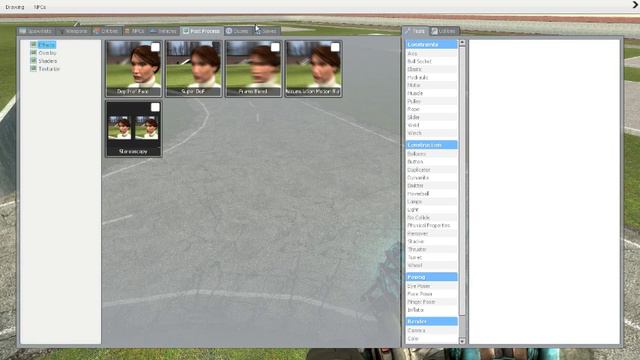
Task: Click the arrow icon at top-right corner
Action: pos(636,5)
